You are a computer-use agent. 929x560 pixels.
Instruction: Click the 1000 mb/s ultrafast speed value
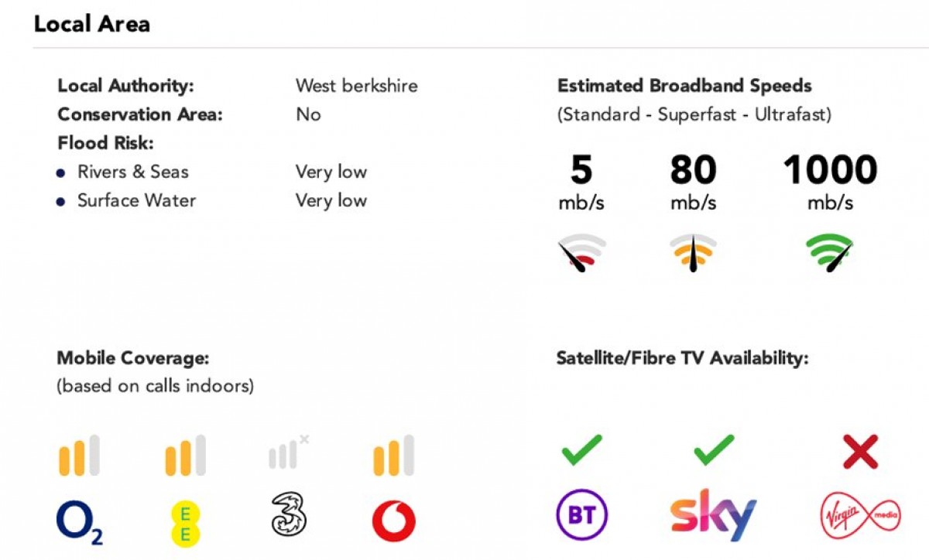[x=830, y=171]
